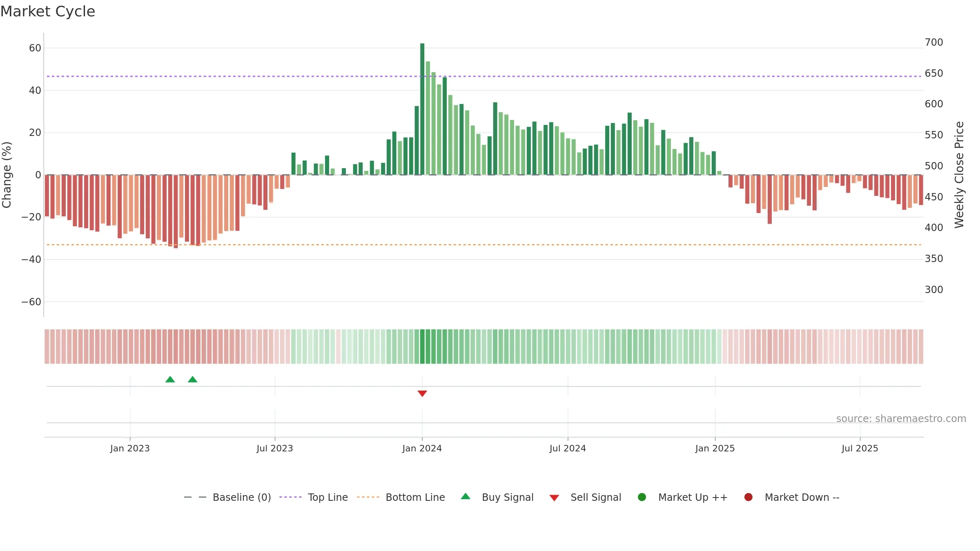Click the −60 change axis label
This screenshot has height=551, width=980.
(x=31, y=302)
